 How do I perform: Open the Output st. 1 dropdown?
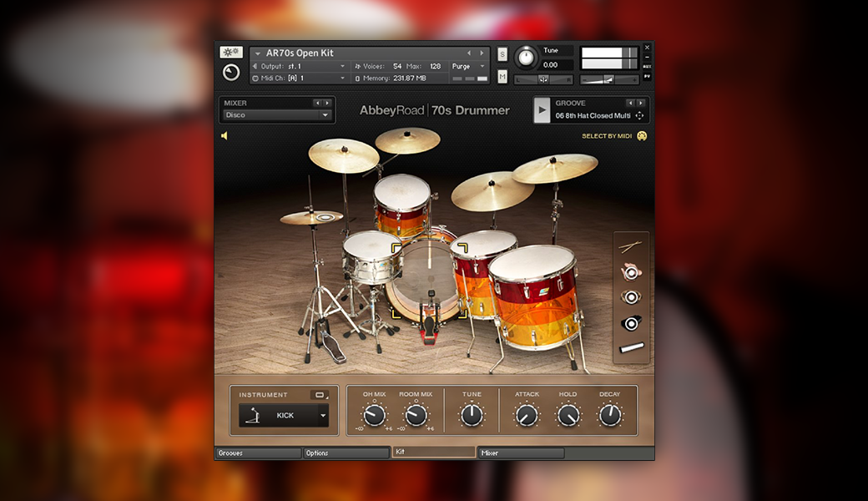pyautogui.click(x=342, y=67)
